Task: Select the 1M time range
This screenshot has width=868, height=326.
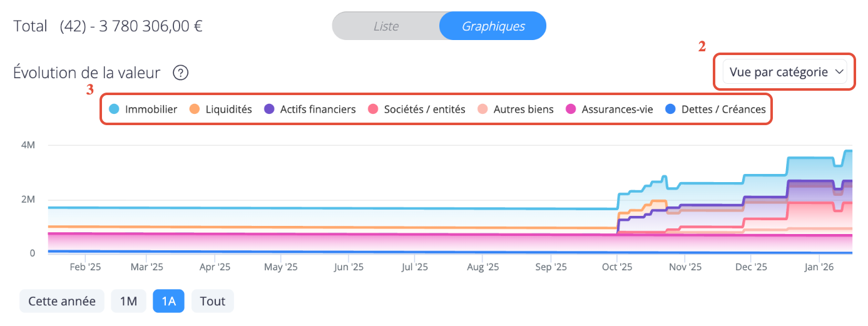Action: click(128, 301)
